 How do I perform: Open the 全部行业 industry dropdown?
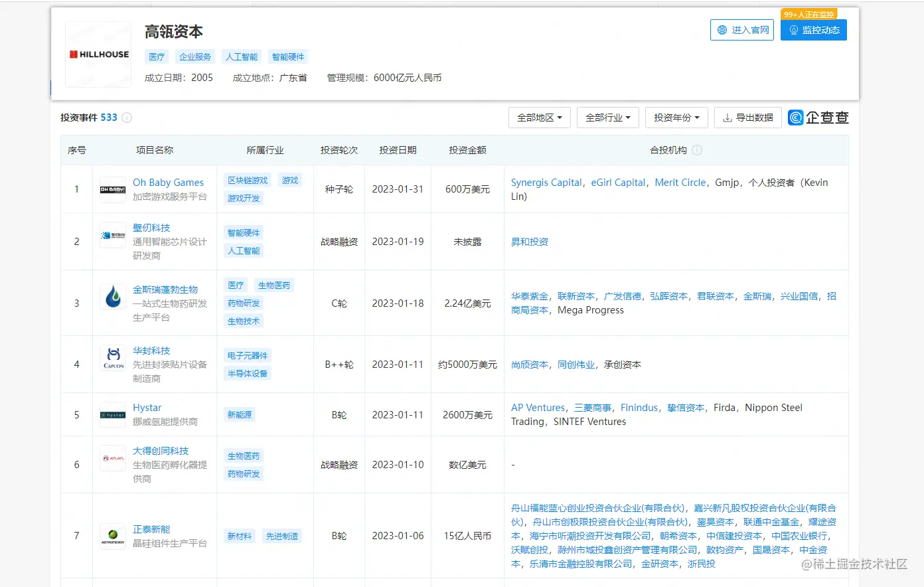(x=608, y=118)
